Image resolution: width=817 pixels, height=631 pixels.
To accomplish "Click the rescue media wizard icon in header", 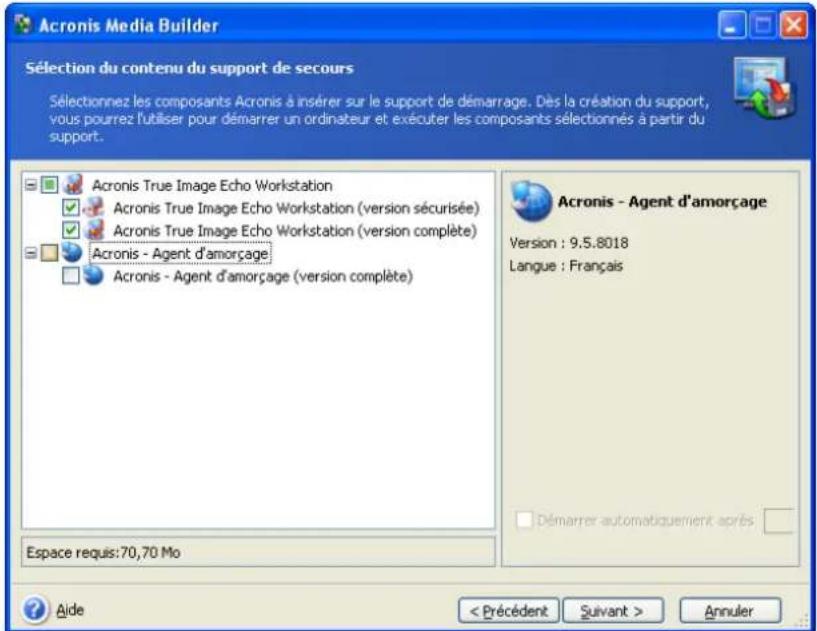I will 765,88.
